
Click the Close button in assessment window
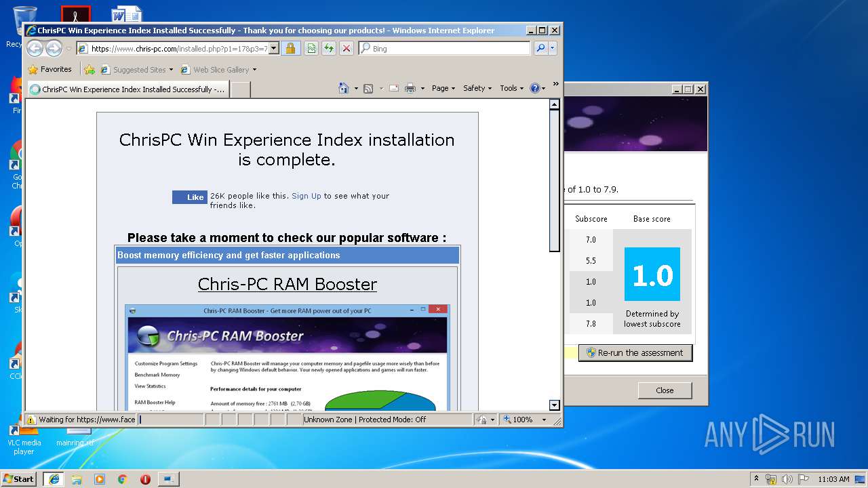coord(665,390)
